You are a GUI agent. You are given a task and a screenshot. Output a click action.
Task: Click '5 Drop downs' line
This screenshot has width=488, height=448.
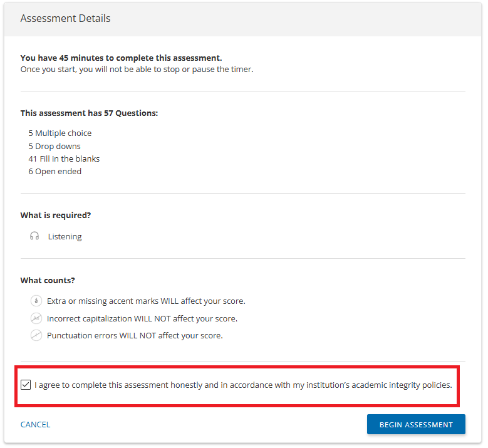click(55, 147)
